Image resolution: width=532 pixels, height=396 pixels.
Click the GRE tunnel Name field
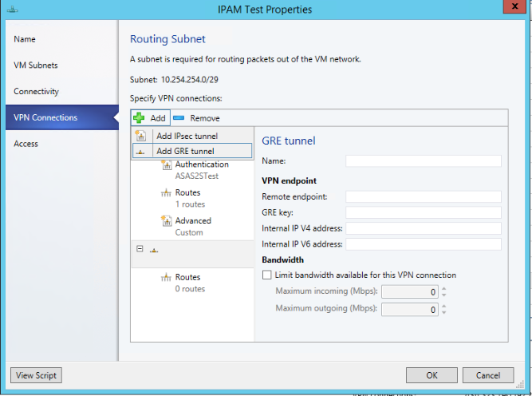pos(423,160)
